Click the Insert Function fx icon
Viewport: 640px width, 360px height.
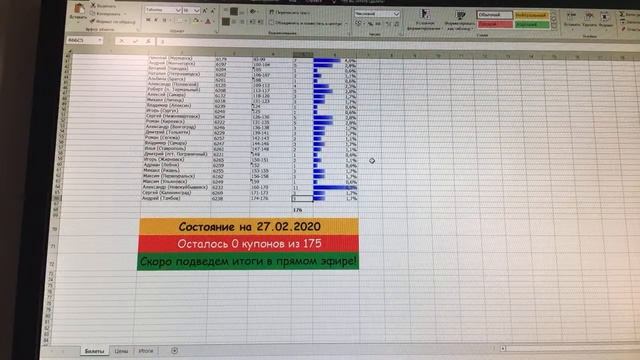(x=148, y=41)
